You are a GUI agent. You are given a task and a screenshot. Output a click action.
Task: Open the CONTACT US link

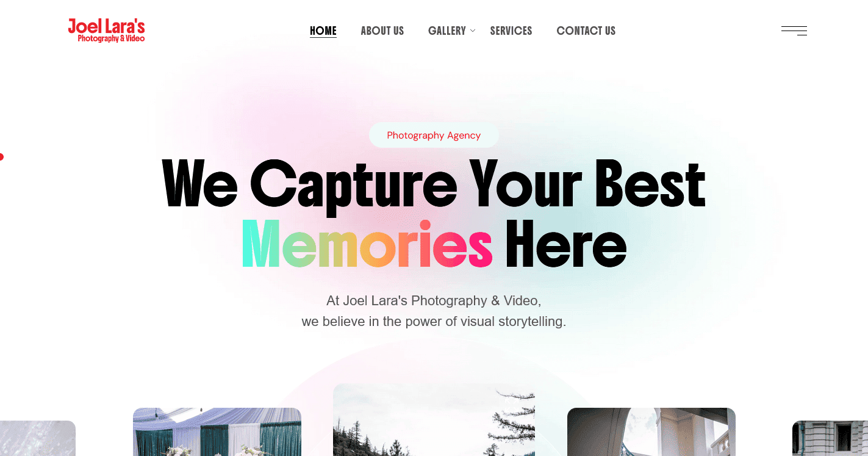point(586,31)
